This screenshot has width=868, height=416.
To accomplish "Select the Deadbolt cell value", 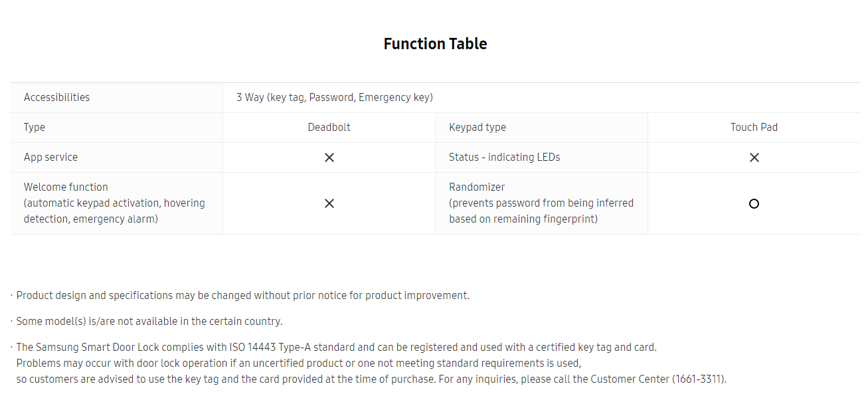I will (x=329, y=127).
